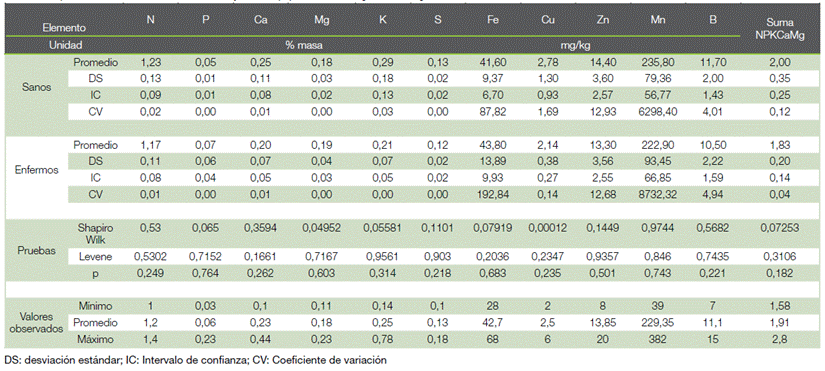The width and height of the screenshot is (825, 371).
Task: Select the Sanos Promedio N value 1,23
Action: [x=150, y=63]
